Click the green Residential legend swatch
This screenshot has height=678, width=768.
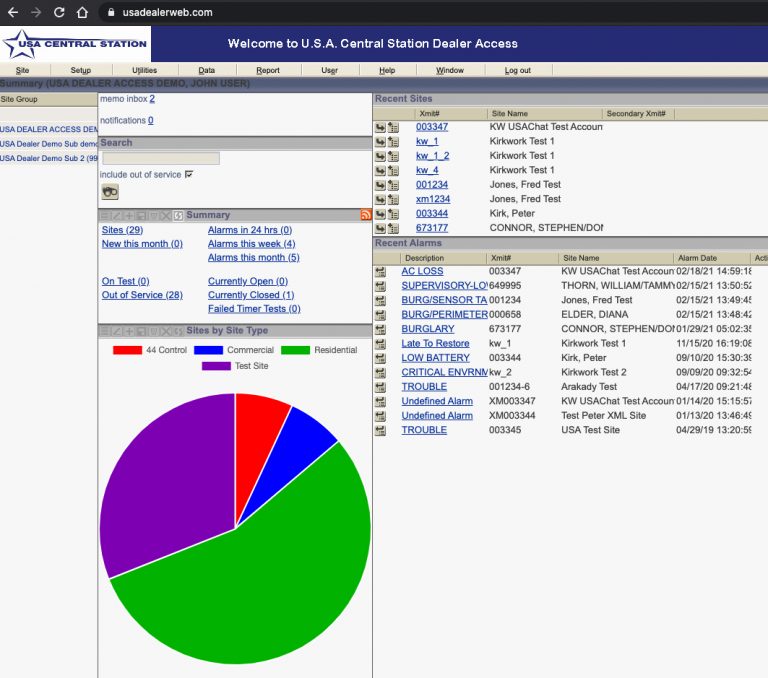click(x=295, y=350)
